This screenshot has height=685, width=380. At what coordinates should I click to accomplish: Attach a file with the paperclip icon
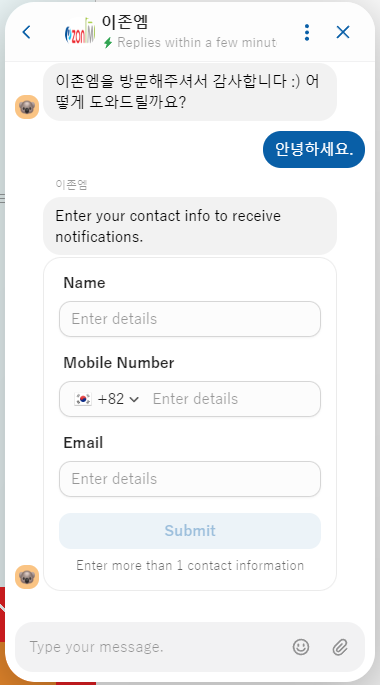pos(340,647)
